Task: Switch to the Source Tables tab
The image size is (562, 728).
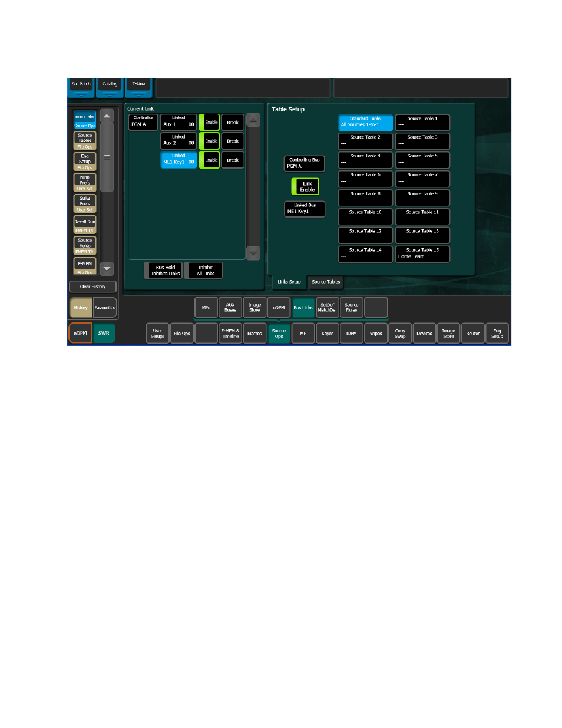Action: point(326,282)
